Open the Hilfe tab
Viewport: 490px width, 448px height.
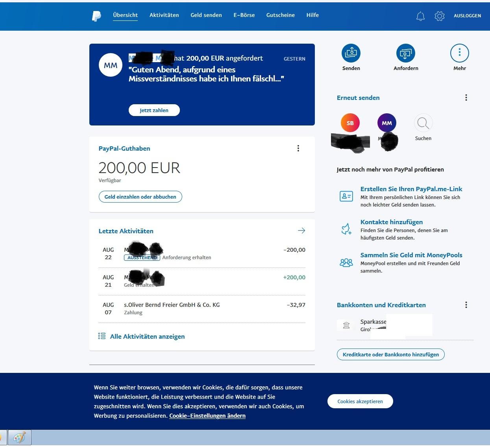pos(312,15)
